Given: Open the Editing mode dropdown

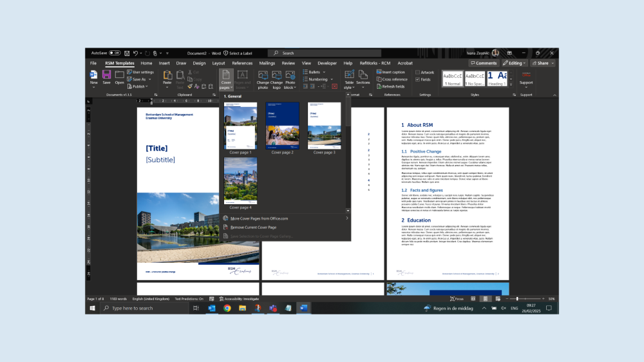Looking at the screenshot, I should point(515,63).
